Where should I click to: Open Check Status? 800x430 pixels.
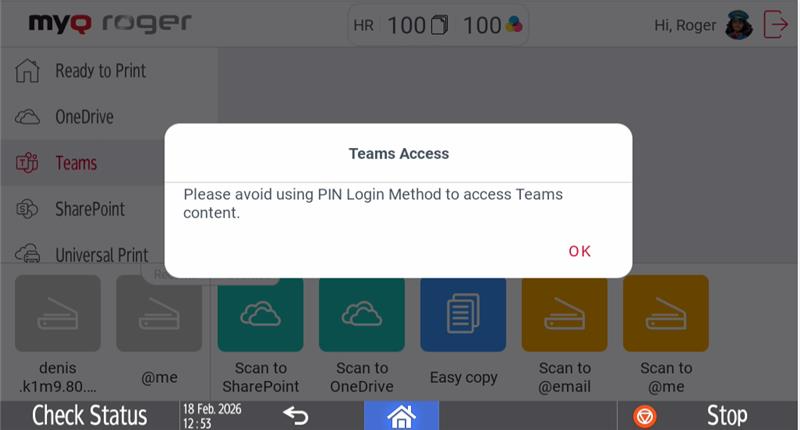89,415
